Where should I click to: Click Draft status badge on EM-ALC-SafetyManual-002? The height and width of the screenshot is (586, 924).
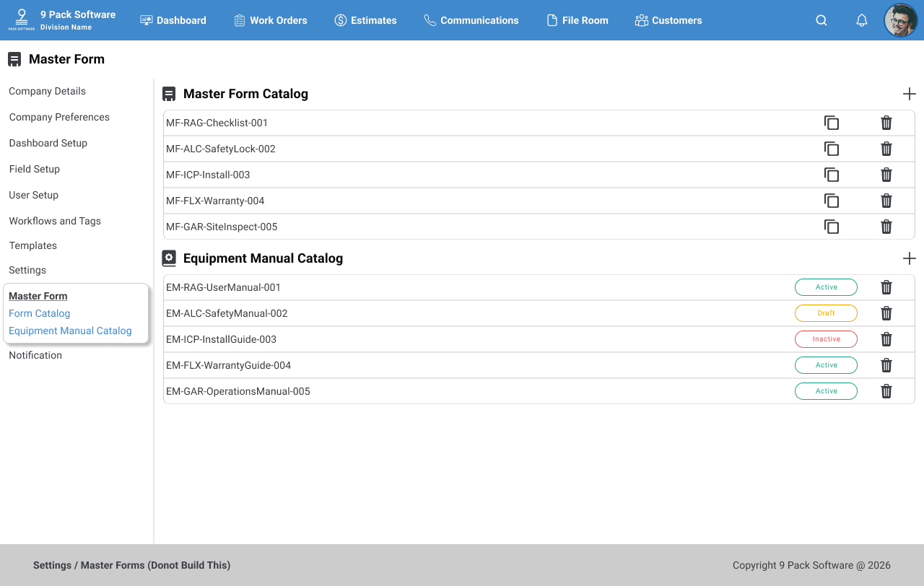pyautogui.click(x=826, y=313)
